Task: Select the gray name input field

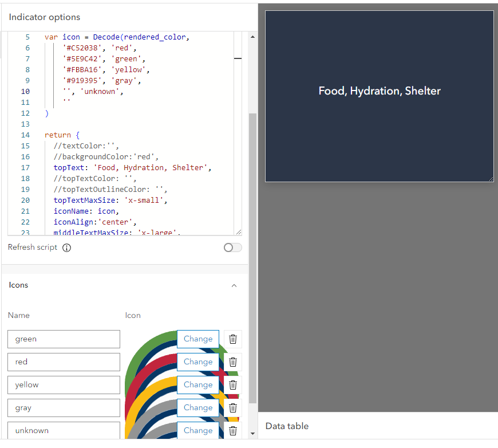Action: coord(63,407)
